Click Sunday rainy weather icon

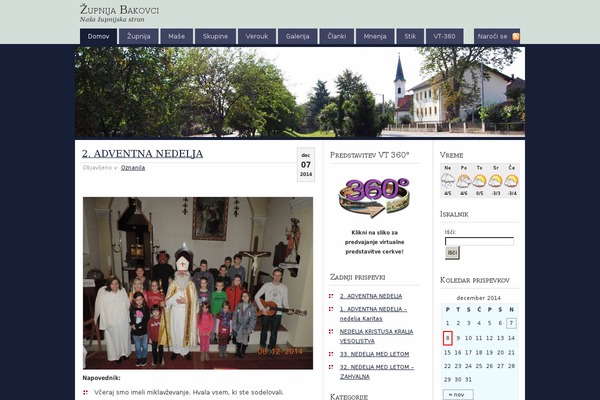(x=447, y=180)
